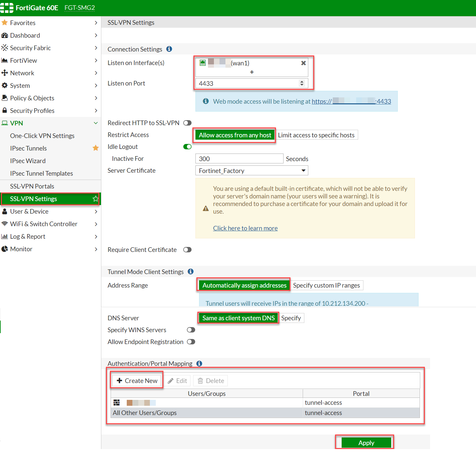
Task: Click the User & Device person icon
Action: coord(5,211)
